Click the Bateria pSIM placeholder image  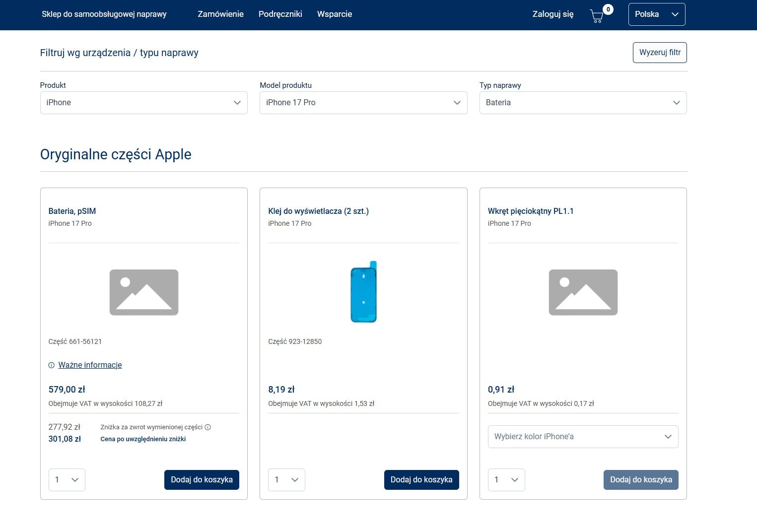[x=144, y=292]
